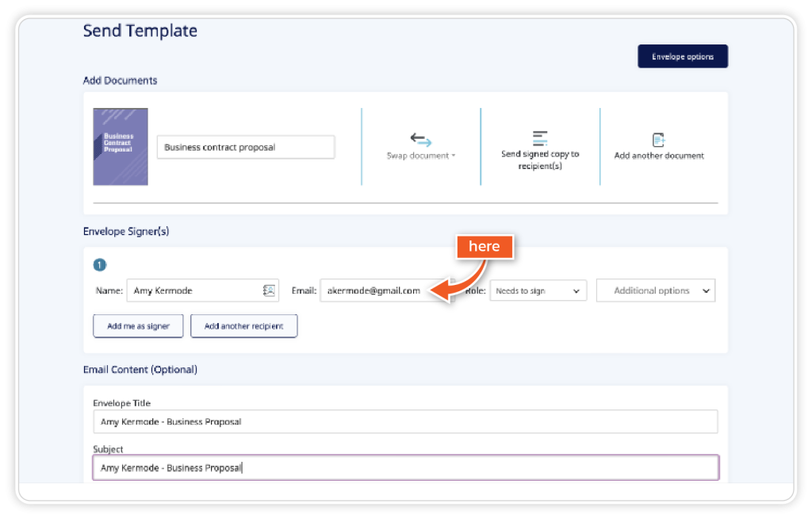
Task: Click the signer Name field with Amy Kermode
Action: point(194,290)
